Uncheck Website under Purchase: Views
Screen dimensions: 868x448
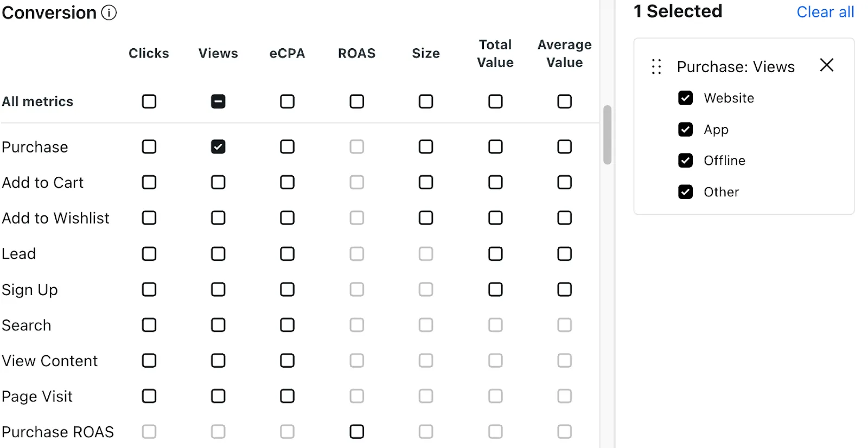click(685, 98)
